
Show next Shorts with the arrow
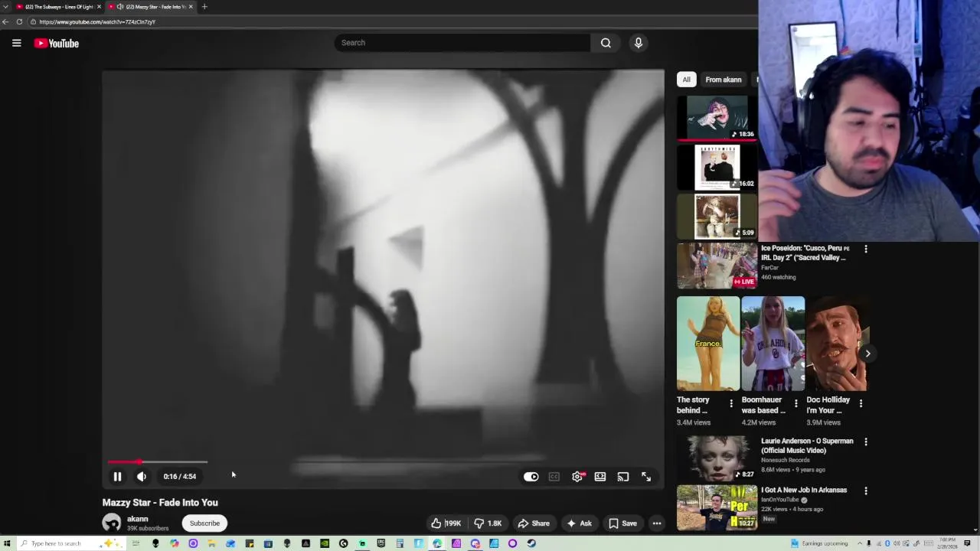(867, 353)
